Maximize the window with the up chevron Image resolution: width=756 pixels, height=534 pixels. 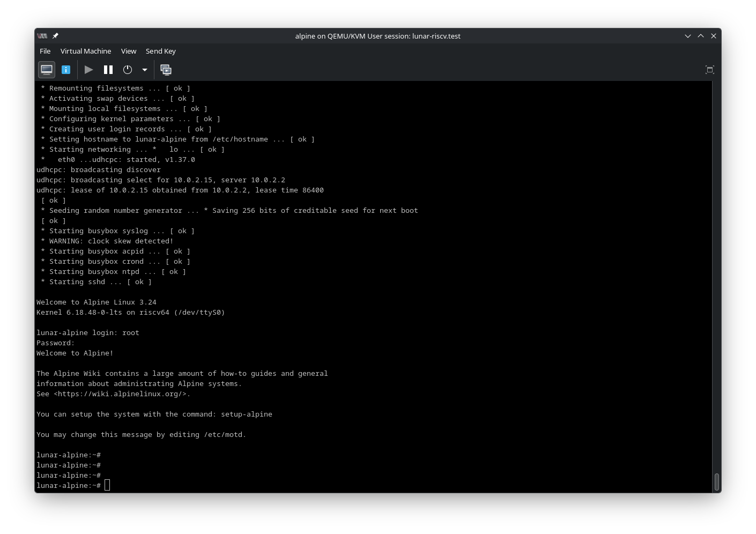pyautogui.click(x=701, y=36)
